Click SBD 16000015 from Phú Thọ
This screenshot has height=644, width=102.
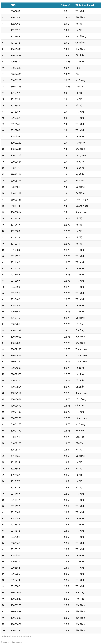point(16,593)
